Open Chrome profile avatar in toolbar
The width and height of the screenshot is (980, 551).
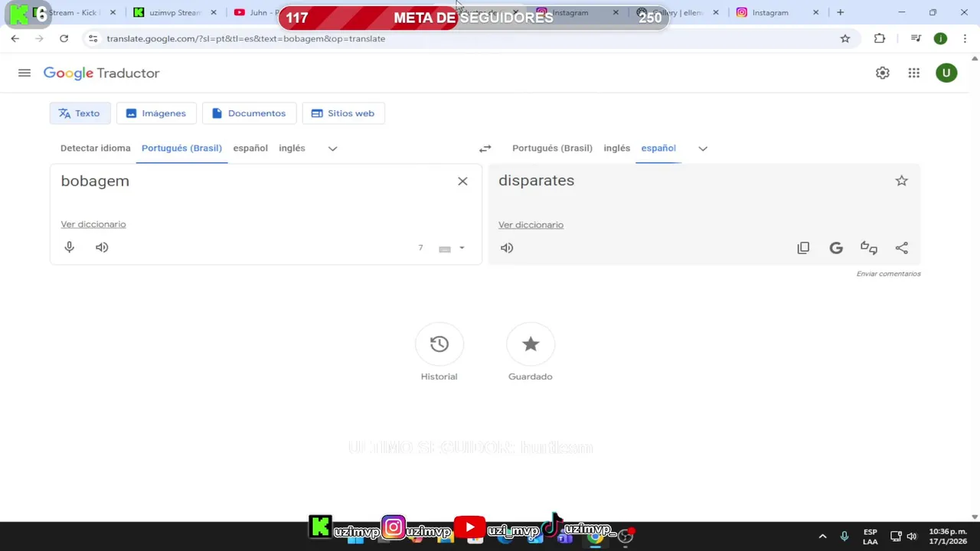pos(941,38)
